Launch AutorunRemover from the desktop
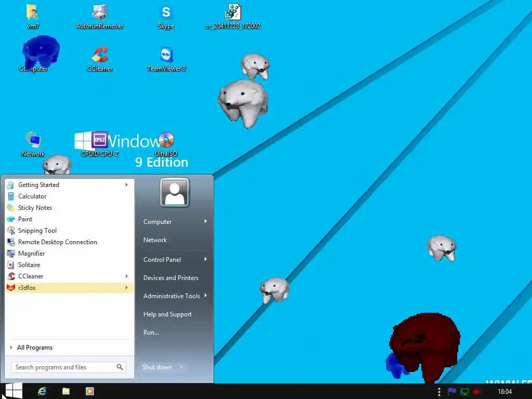Image resolution: width=532 pixels, height=399 pixels. pyautogui.click(x=99, y=16)
